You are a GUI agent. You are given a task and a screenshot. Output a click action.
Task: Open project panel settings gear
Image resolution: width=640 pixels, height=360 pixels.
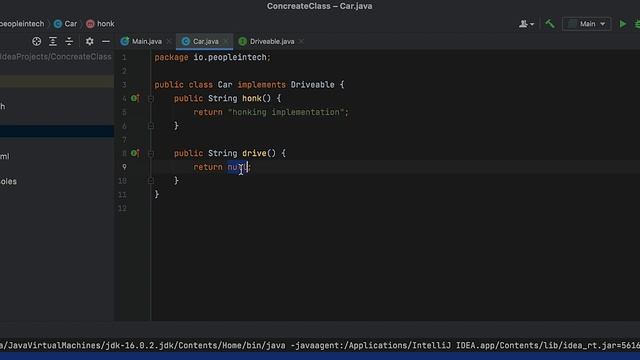(89, 41)
